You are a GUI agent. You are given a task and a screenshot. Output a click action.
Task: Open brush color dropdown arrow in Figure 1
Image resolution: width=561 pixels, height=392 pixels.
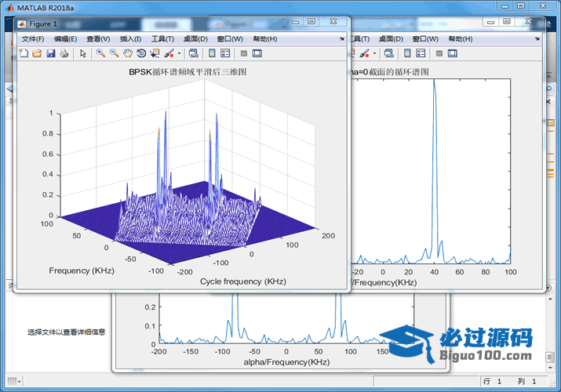tap(179, 53)
